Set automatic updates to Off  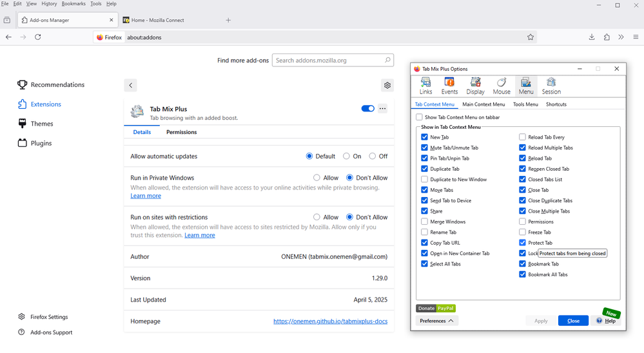tap(373, 157)
